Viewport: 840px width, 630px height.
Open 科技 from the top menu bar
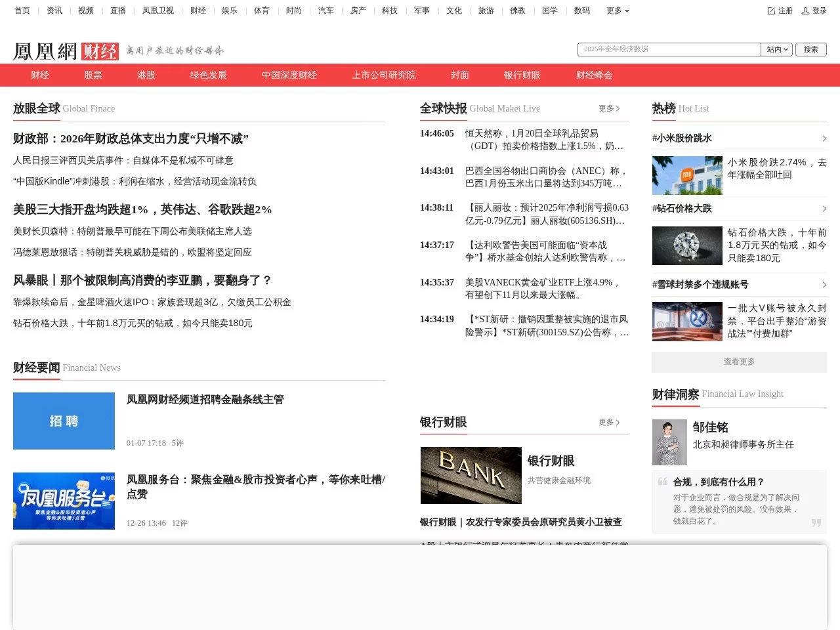(x=389, y=10)
